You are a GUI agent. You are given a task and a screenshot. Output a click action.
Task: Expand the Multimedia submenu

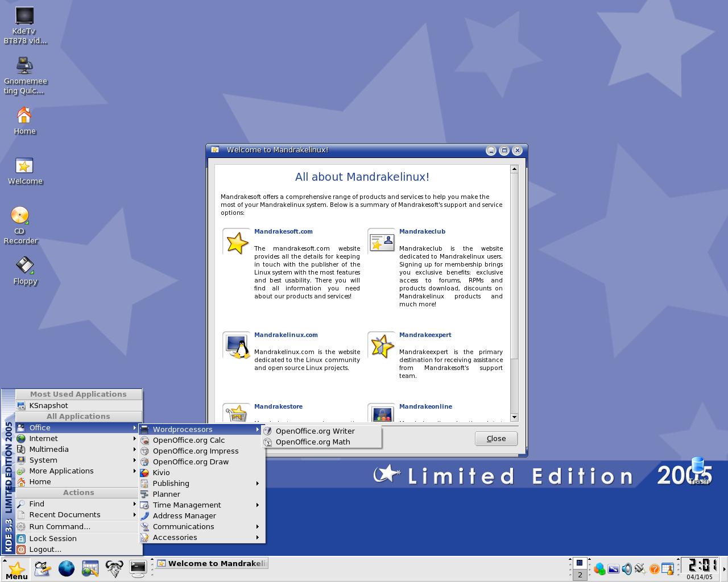coord(78,449)
